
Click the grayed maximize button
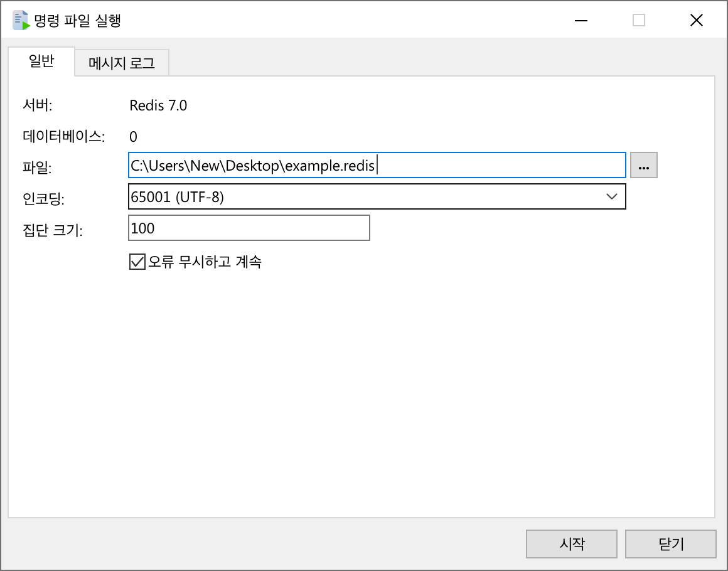point(638,19)
